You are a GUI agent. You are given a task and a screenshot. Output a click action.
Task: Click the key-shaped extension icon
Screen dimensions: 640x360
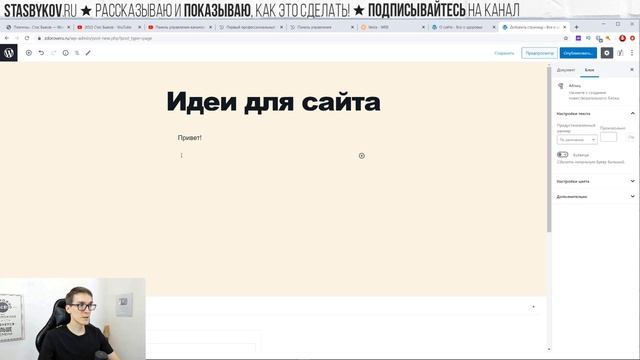(609, 38)
